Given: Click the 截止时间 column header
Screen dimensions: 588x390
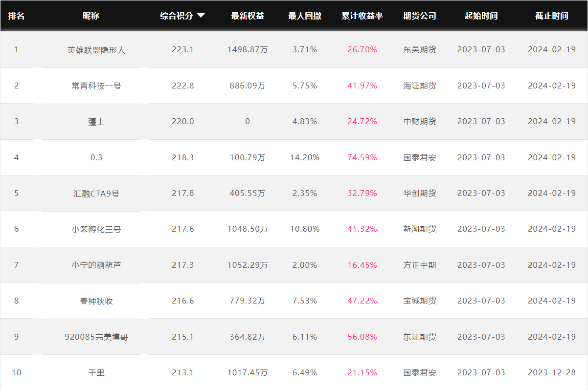Looking at the screenshot, I should [x=552, y=16].
